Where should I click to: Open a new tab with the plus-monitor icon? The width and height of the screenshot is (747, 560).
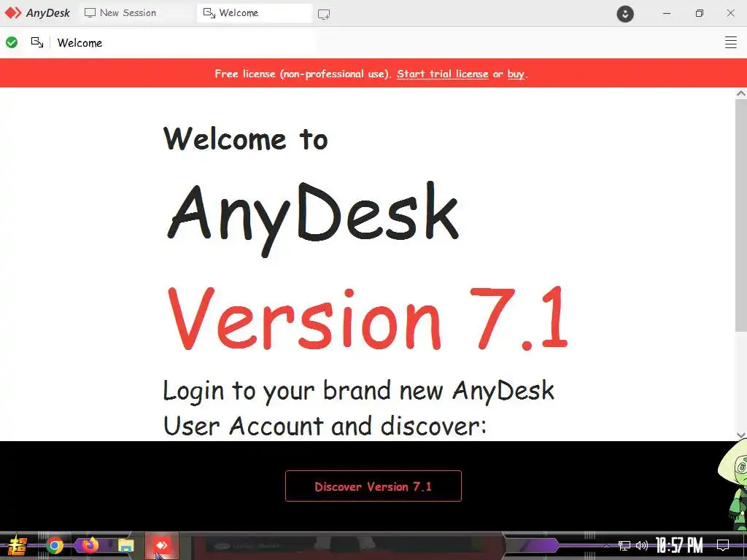click(x=324, y=15)
